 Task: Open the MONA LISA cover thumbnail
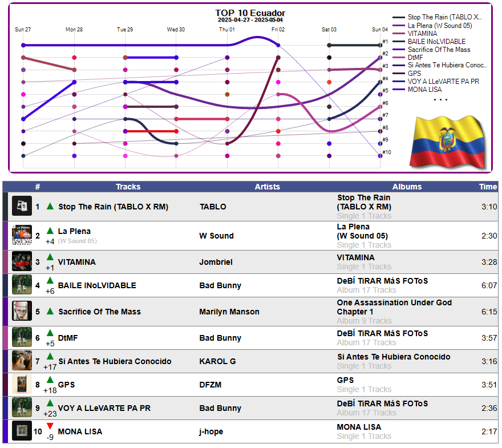coord(22,431)
